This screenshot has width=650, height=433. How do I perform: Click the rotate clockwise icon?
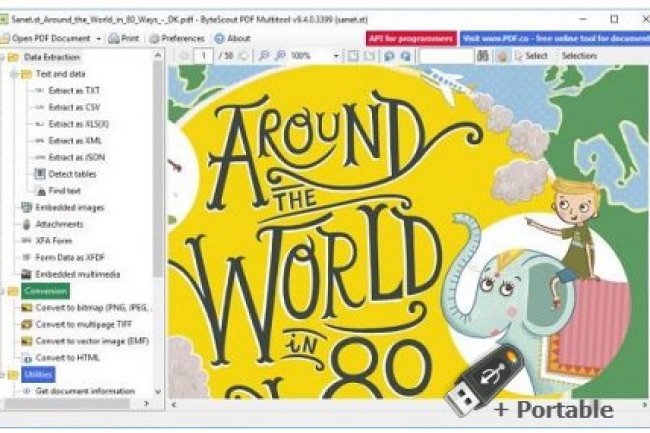click(406, 56)
